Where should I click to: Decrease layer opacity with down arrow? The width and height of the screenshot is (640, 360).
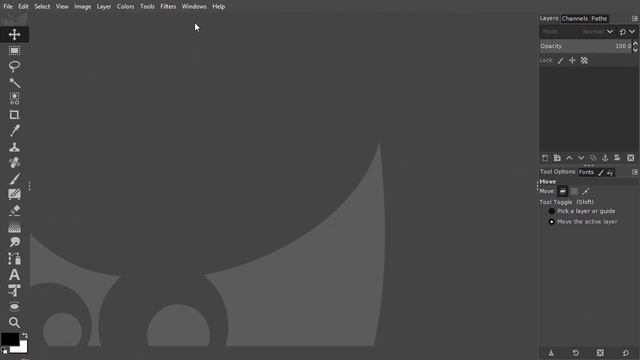click(635, 49)
